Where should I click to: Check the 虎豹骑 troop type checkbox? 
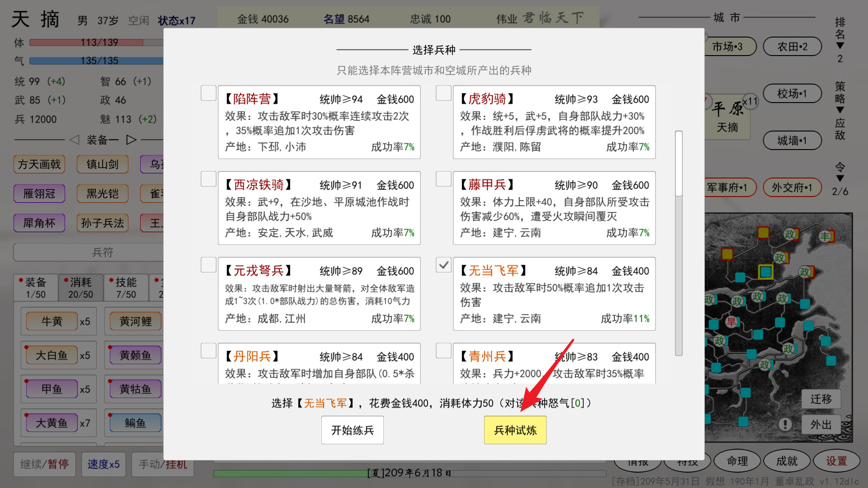[443, 94]
